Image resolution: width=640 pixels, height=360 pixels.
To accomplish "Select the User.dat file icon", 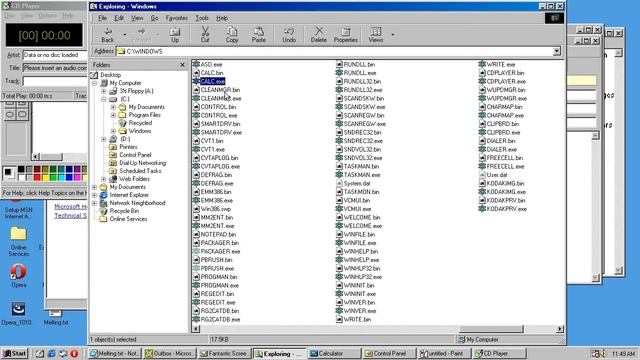I will (x=482, y=175).
